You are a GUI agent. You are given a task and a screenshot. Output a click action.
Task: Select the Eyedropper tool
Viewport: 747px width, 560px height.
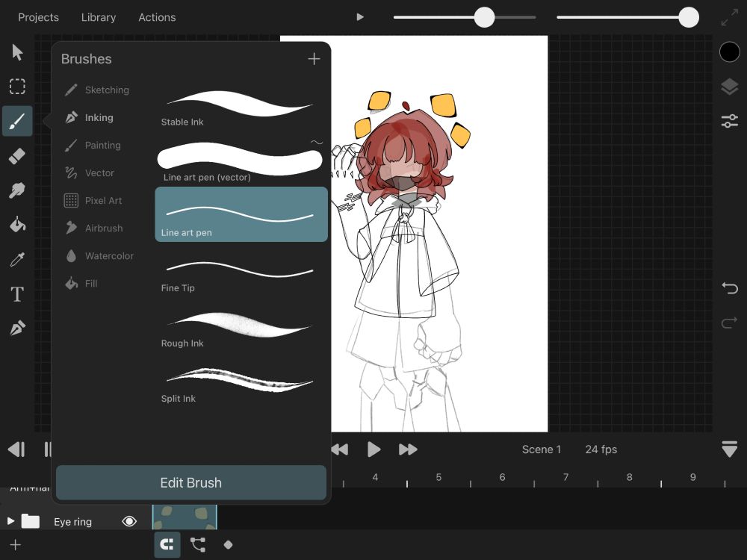(x=17, y=259)
